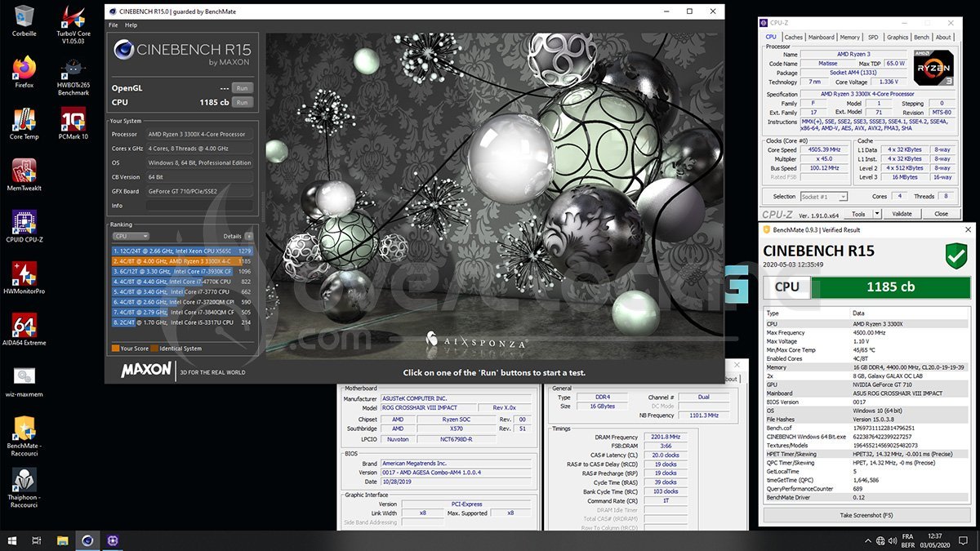This screenshot has width=980, height=551.
Task: Open the PCMark 10 desktop shortcut
Action: [73, 124]
